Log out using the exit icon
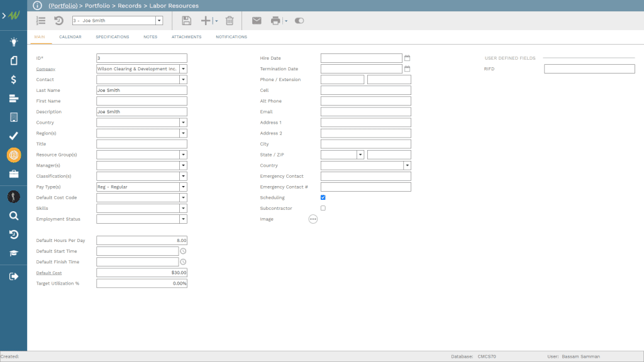Viewport: 644px width, 362px height. [14, 277]
